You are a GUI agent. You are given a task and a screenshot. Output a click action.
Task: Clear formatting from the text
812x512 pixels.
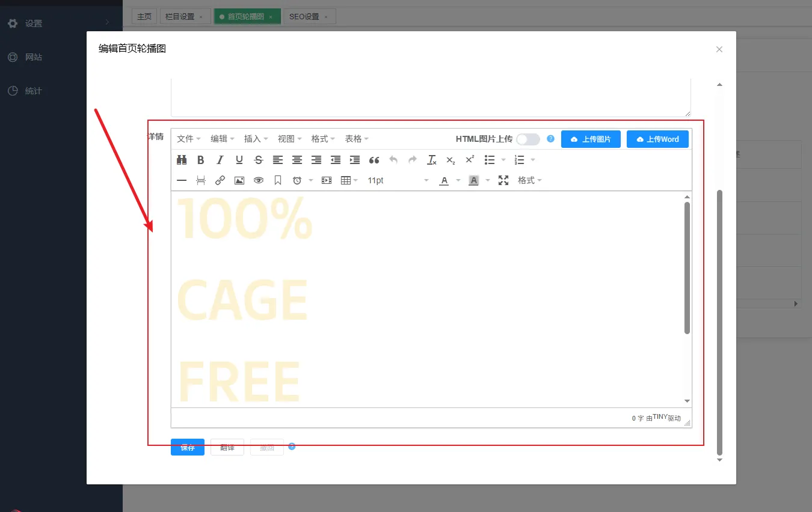tap(432, 160)
